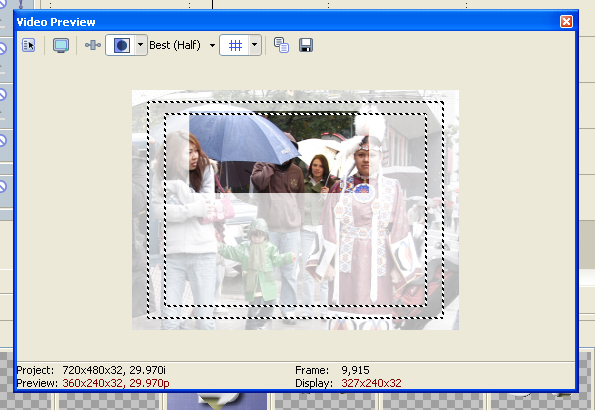Open Project Video Properties from the toolbar
595x410 pixels.
pyautogui.click(x=28, y=45)
